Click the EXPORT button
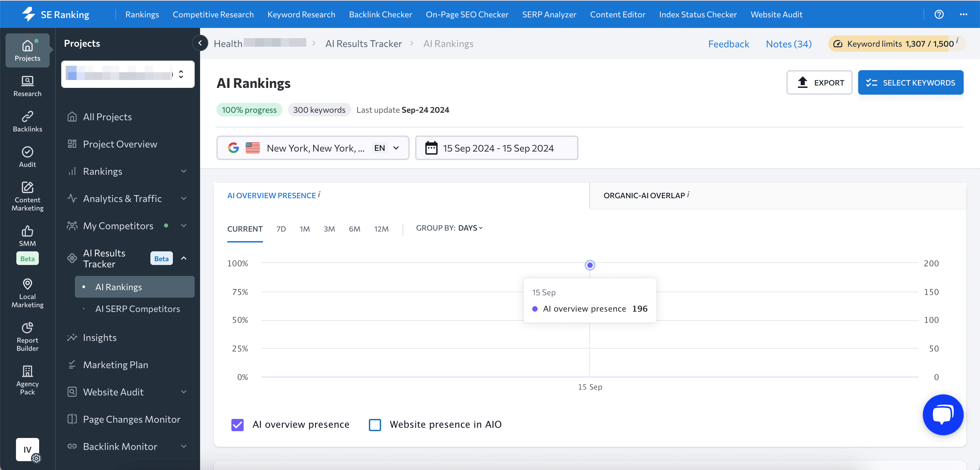Image resolution: width=980 pixels, height=470 pixels. [x=819, y=82]
